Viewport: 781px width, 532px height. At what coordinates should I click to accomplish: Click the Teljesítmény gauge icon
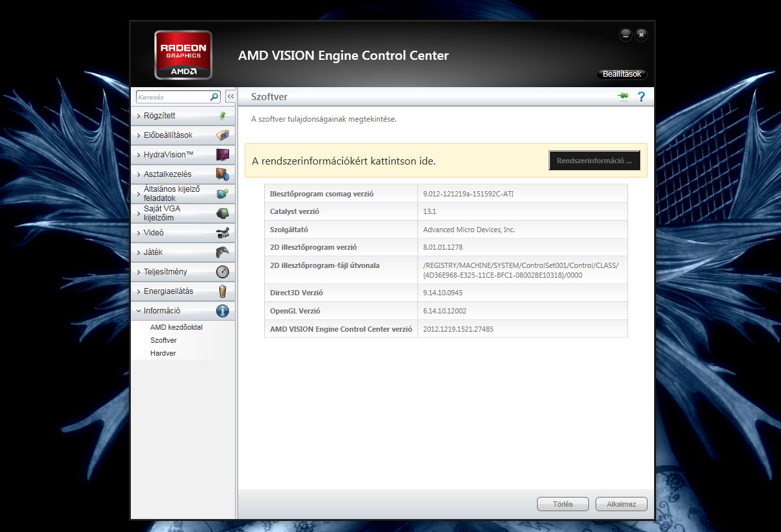point(222,272)
